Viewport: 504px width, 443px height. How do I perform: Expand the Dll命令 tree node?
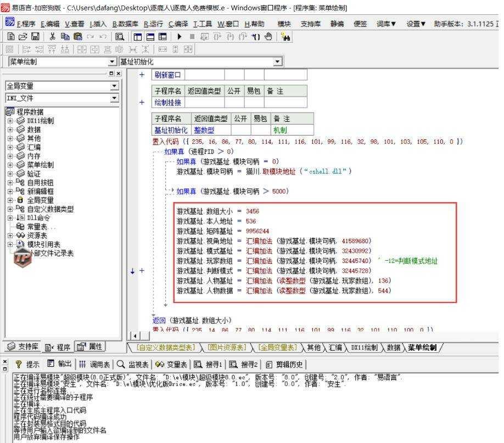pyautogui.click(x=10, y=218)
